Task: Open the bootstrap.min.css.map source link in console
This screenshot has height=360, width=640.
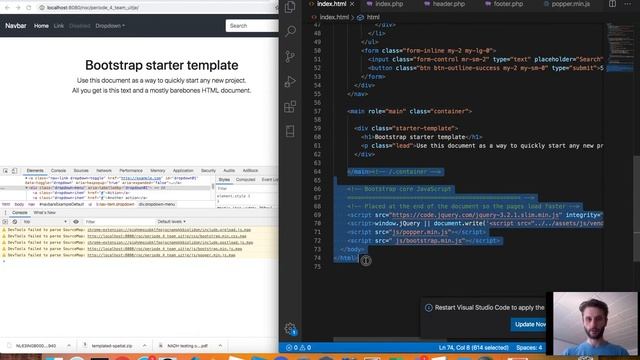Action: pyautogui.click(x=167, y=236)
